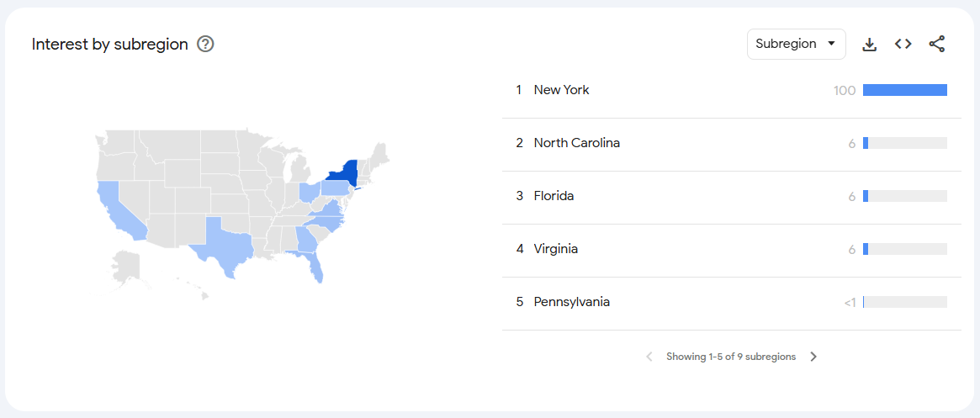Click Georgia on the map
The image size is (980, 418).
click(306, 240)
